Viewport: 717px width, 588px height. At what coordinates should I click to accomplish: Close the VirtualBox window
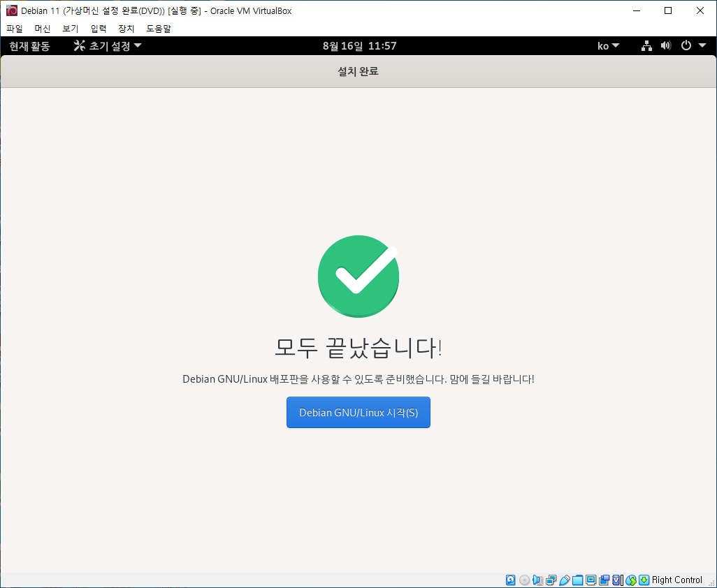(x=700, y=10)
